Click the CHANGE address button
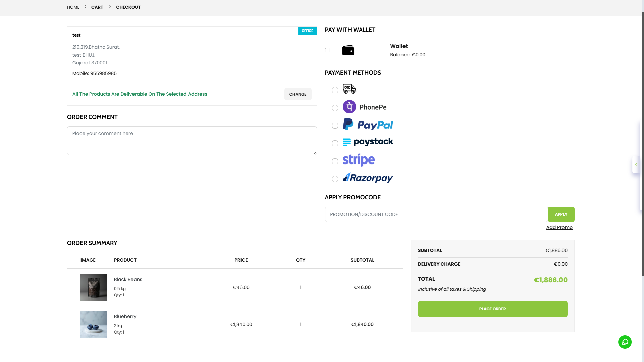Screen dimensions: 644x362 tap(298, 94)
